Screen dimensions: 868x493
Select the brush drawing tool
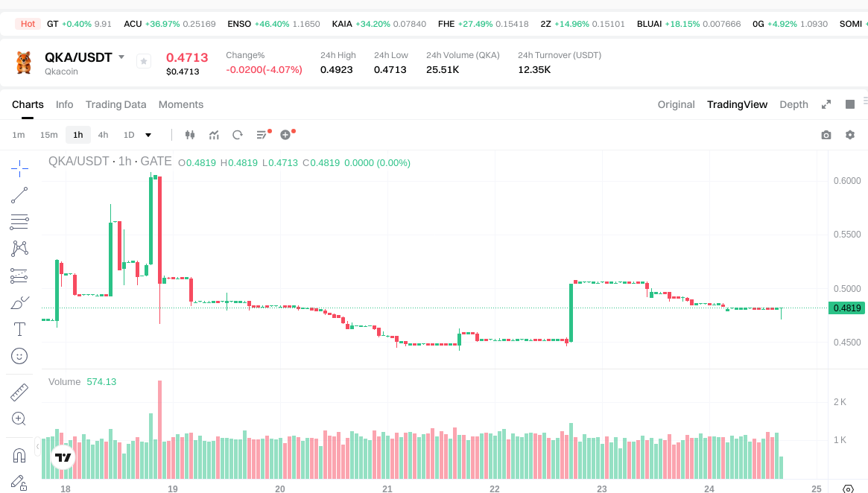click(x=19, y=303)
